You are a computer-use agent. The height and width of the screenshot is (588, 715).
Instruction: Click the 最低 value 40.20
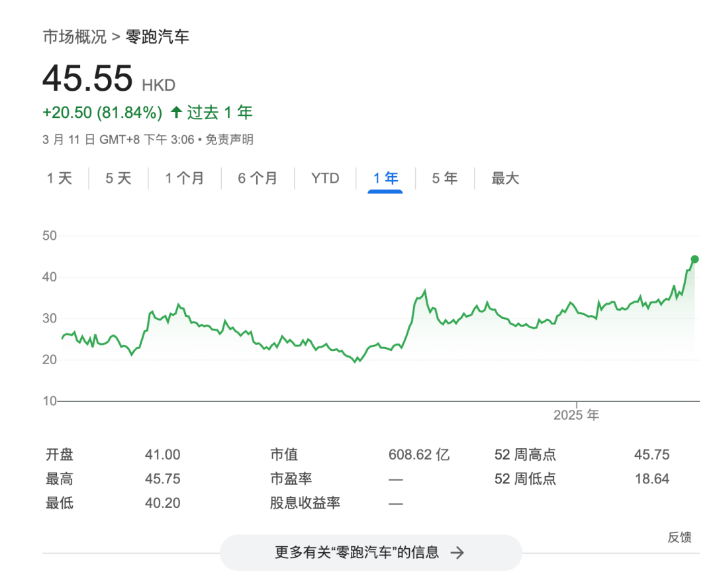163,503
